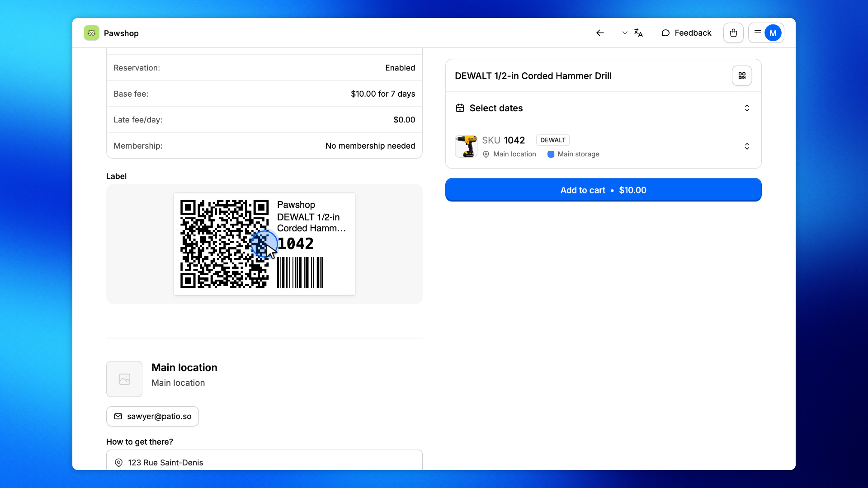Click the How to get there? label
868x488 pixels.
140,442
